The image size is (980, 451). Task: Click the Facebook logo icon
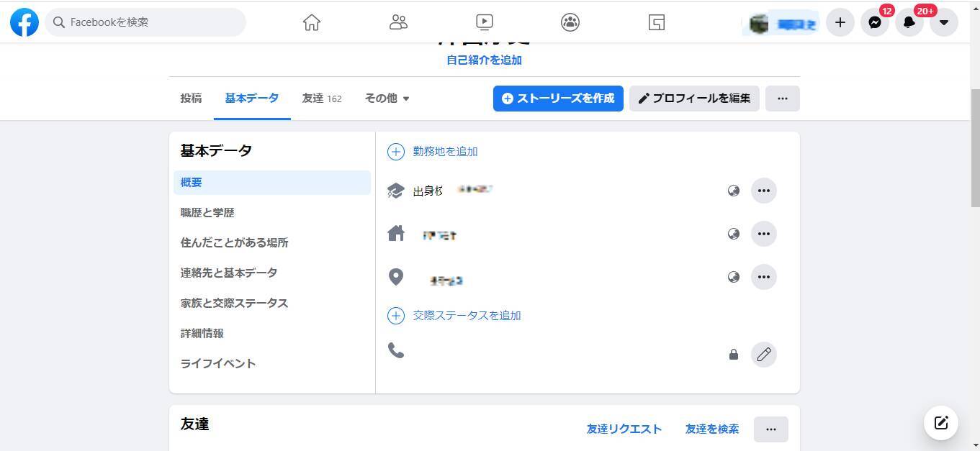point(24,22)
